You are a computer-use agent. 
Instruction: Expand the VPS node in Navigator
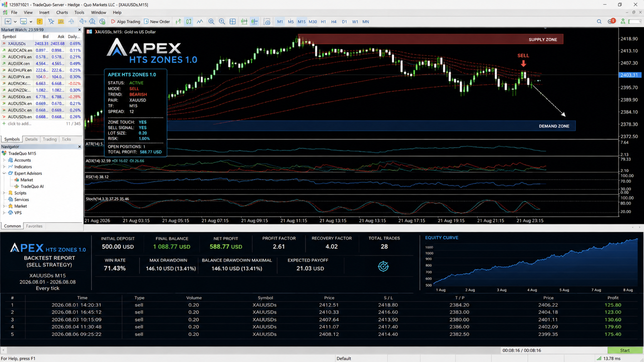4,212
